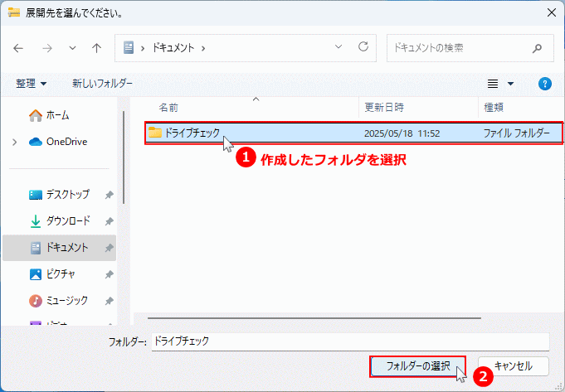This screenshot has height=392, width=565.
Task: Click the date 2025/05/18 11:52
Action: [x=402, y=133]
